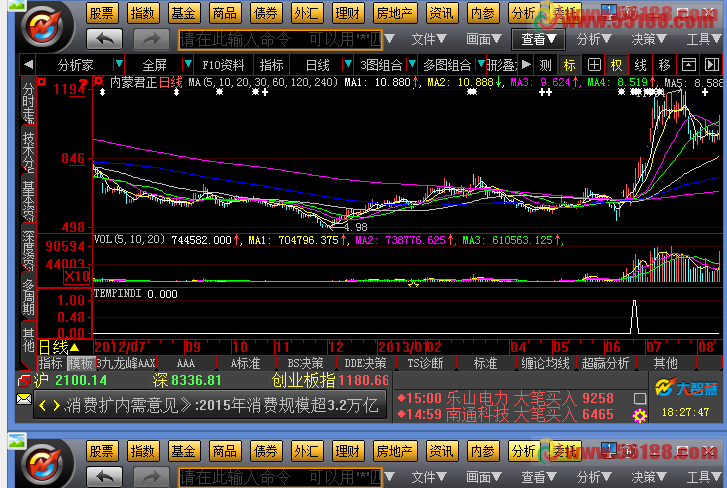Image resolution: width=727 pixels, height=488 pixels.
Task: Open the highlighted 查看 menu
Action: (x=538, y=39)
